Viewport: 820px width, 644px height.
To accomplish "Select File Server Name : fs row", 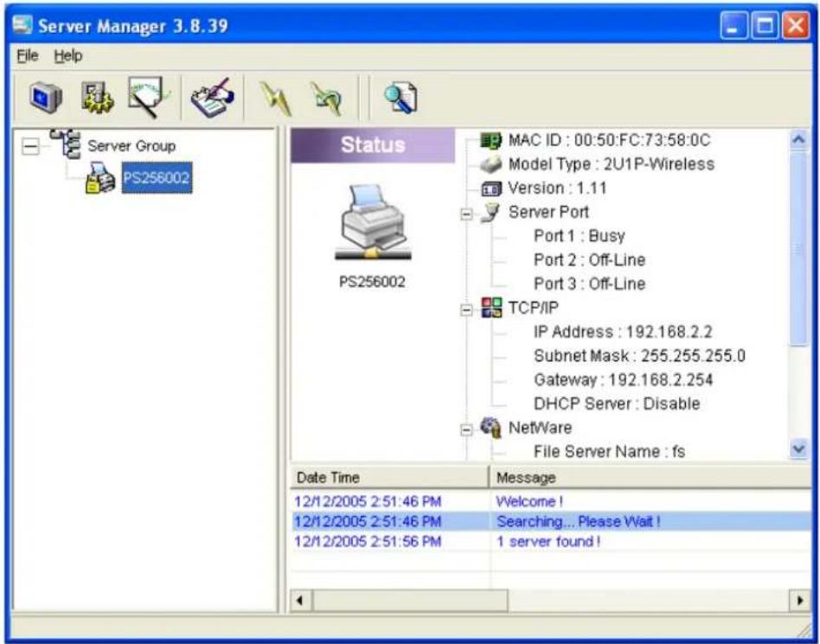I will 609,451.
